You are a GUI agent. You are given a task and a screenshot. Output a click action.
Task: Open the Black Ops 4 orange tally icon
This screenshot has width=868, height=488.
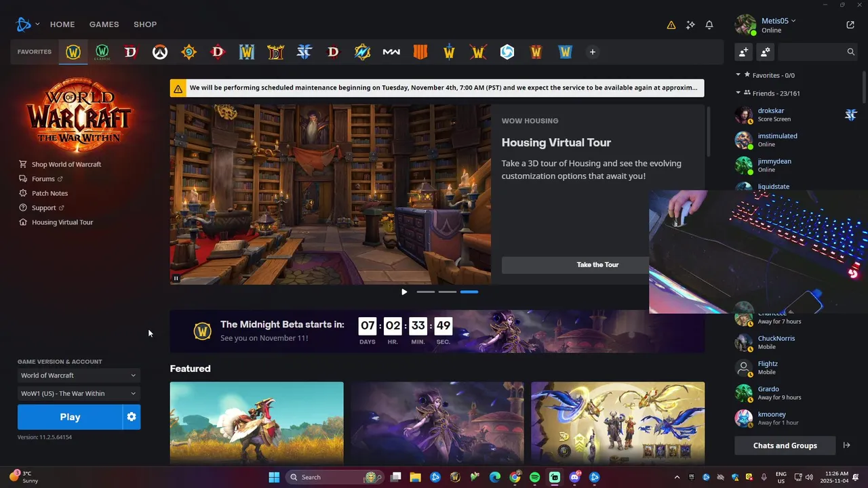[x=420, y=52]
